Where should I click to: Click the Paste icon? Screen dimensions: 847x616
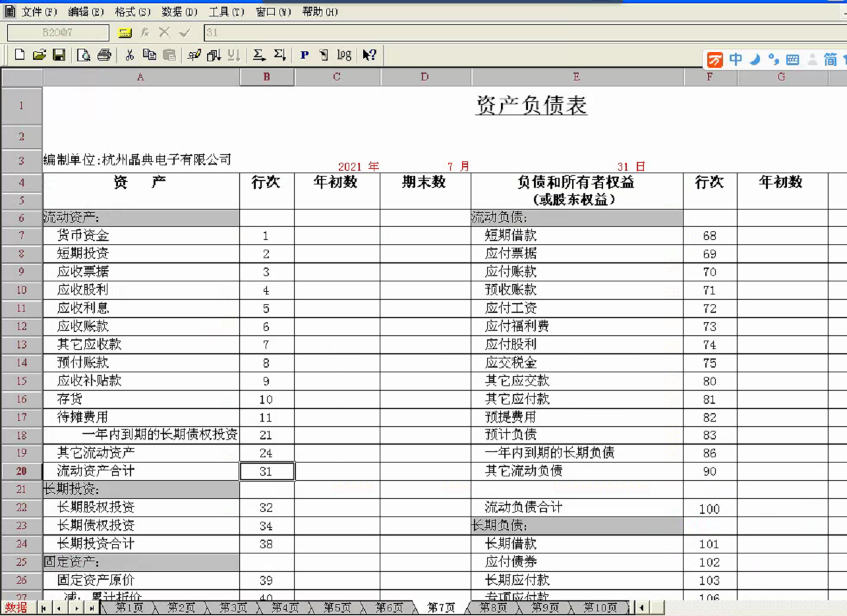(x=169, y=55)
